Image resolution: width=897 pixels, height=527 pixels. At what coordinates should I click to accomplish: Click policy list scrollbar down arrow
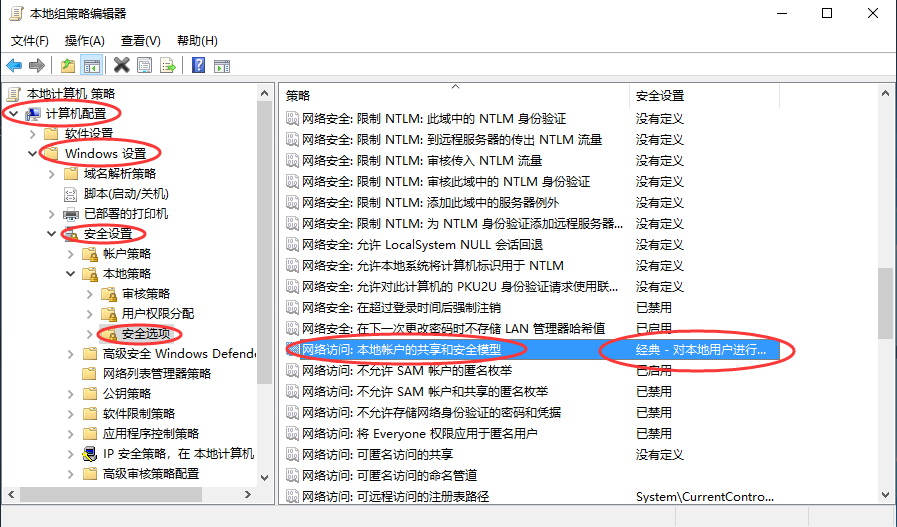[x=885, y=495]
